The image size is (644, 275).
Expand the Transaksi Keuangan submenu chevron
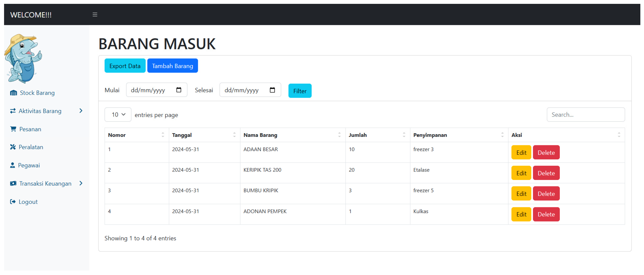click(x=81, y=183)
